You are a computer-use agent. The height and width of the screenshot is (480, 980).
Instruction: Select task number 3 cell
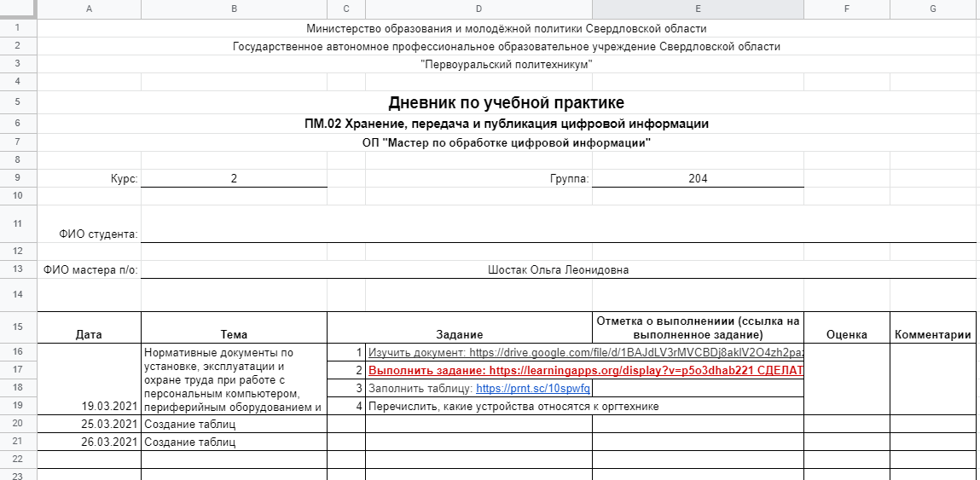click(346, 389)
